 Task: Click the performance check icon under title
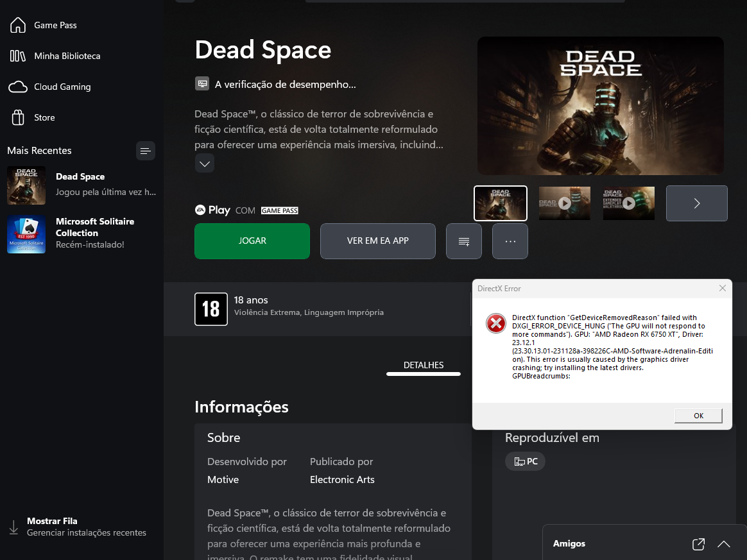[202, 84]
